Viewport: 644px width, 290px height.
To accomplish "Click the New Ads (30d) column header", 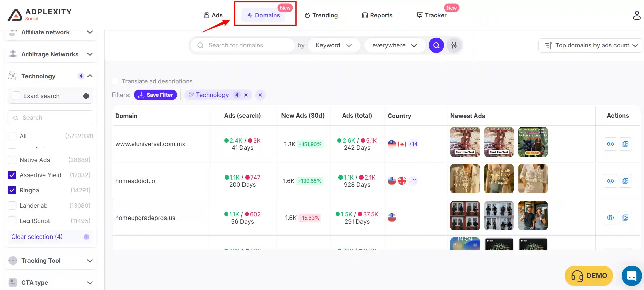I will pyautogui.click(x=303, y=116).
